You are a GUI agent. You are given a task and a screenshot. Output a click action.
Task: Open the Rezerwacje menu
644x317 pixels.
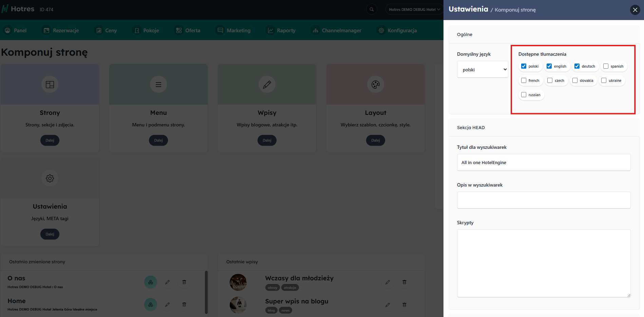(x=61, y=31)
